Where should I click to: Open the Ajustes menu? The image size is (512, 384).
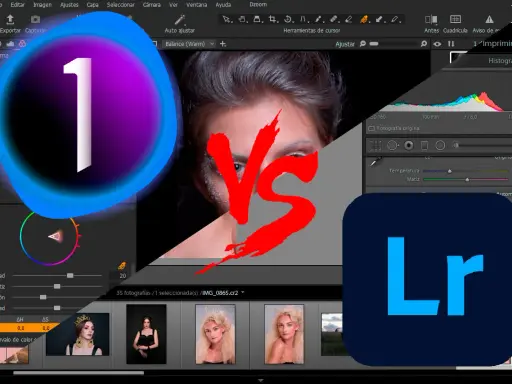click(x=69, y=5)
